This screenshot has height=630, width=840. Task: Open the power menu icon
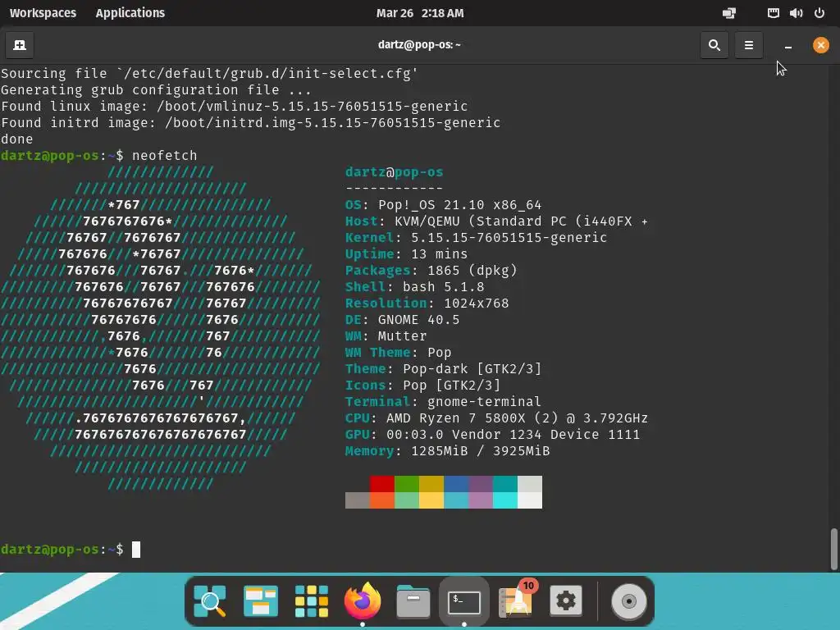click(x=819, y=13)
